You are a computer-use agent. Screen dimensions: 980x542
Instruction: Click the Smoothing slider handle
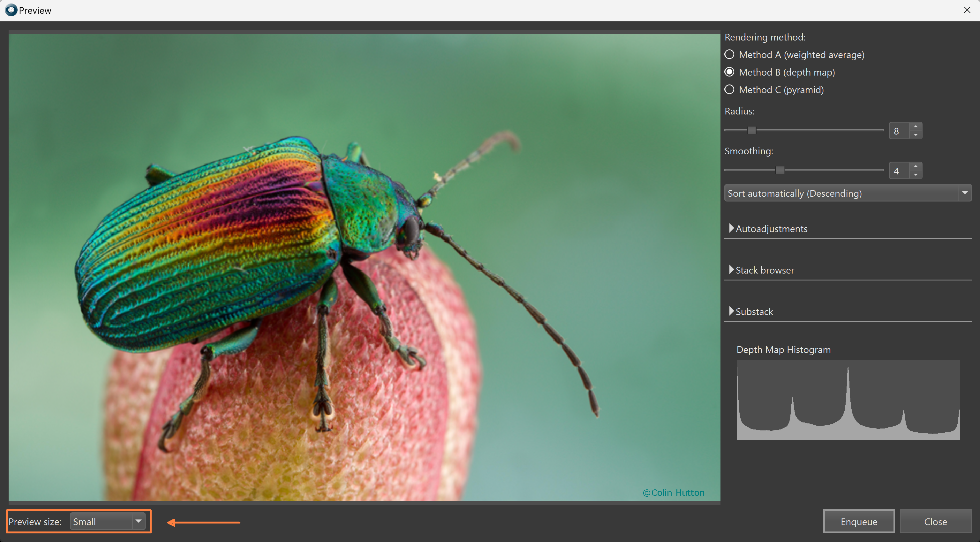(x=780, y=170)
